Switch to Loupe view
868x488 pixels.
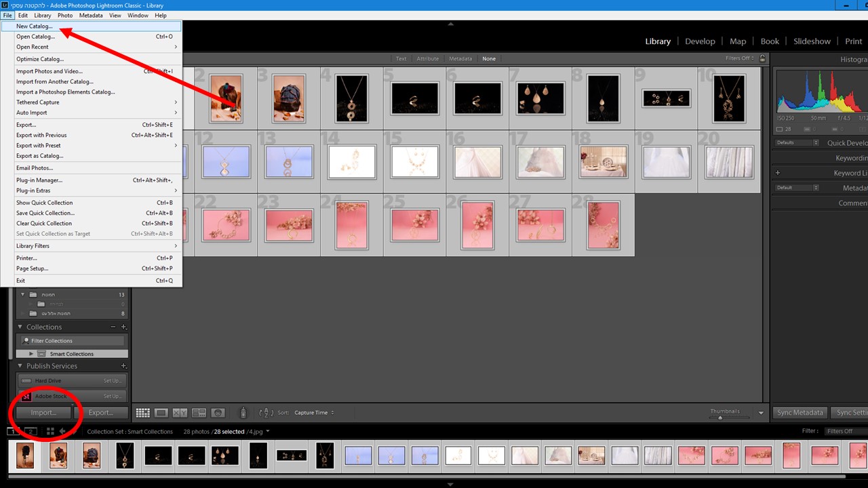[161, 413]
